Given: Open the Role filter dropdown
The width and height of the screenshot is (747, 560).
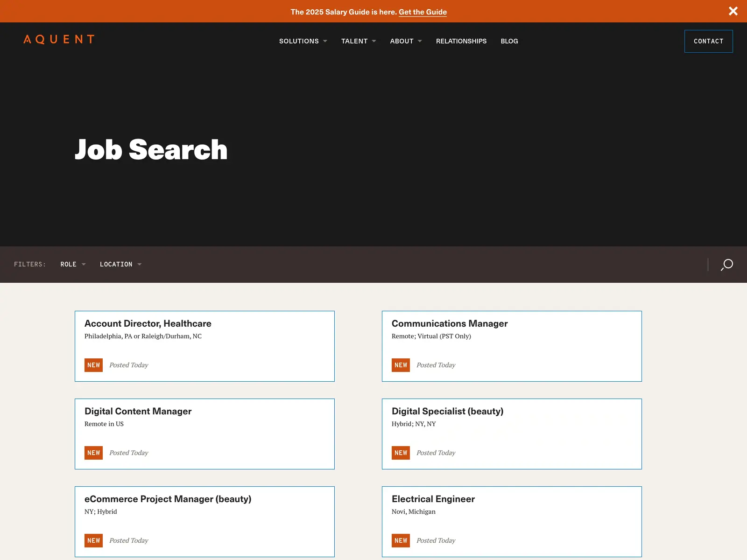Looking at the screenshot, I should (73, 264).
